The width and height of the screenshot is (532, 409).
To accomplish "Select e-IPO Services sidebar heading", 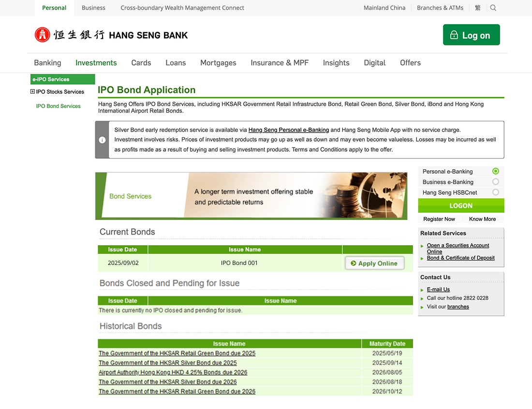I will click(62, 79).
